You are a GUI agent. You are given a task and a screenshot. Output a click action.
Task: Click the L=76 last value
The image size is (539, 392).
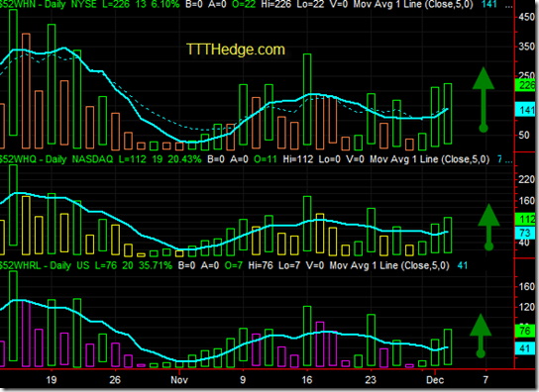tap(106, 265)
